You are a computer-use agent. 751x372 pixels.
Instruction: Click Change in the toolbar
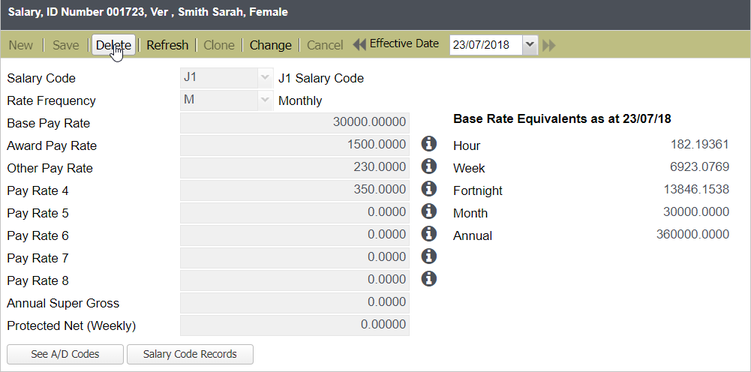271,45
